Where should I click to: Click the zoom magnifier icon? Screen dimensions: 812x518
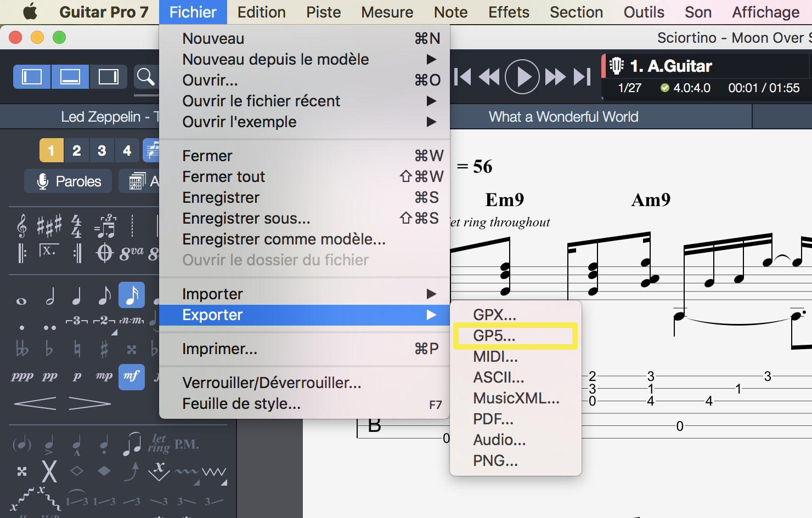(145, 77)
